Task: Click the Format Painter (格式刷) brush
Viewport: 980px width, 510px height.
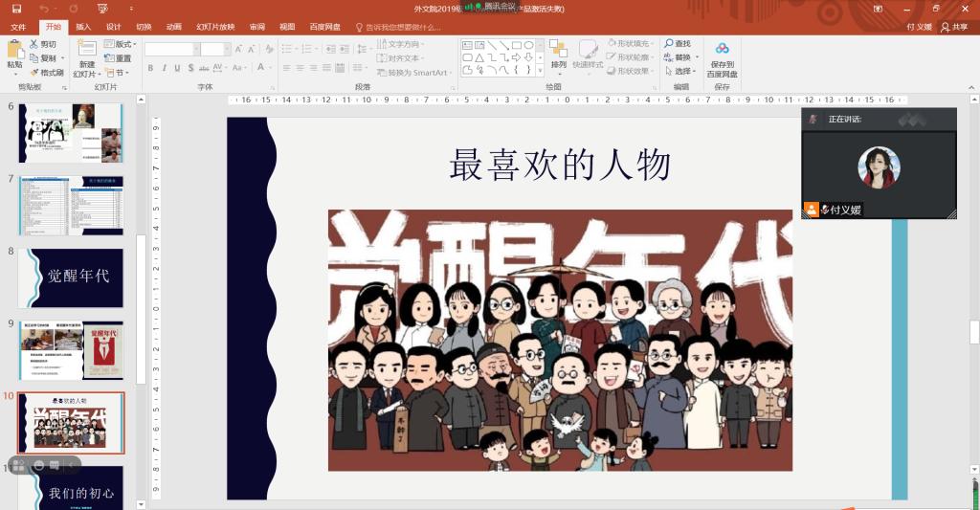Action: point(46,73)
